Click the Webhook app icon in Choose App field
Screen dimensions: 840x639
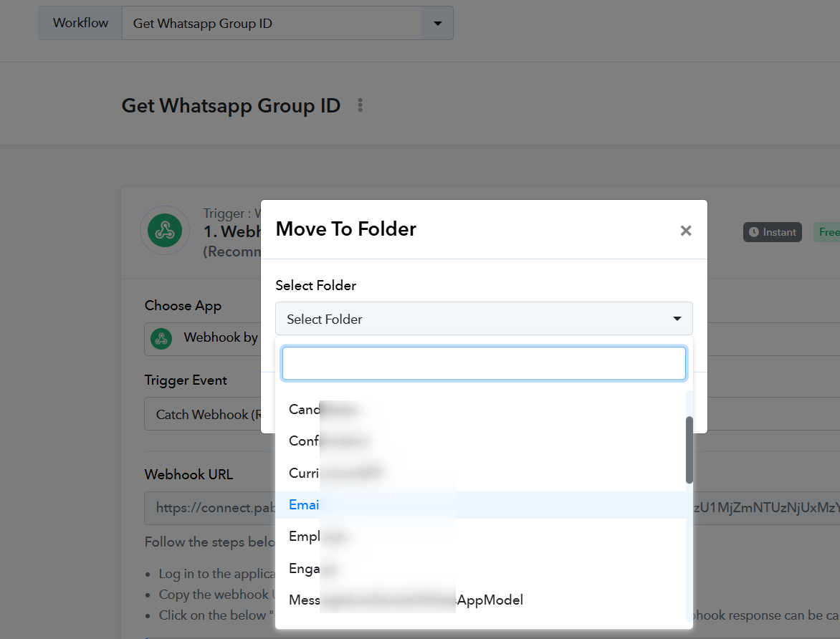(x=161, y=339)
